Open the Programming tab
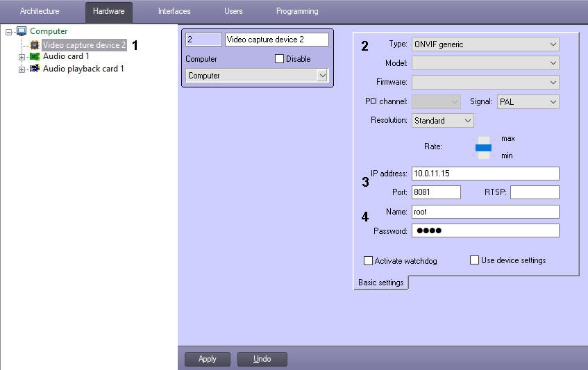The height and width of the screenshot is (370, 588). click(x=297, y=11)
